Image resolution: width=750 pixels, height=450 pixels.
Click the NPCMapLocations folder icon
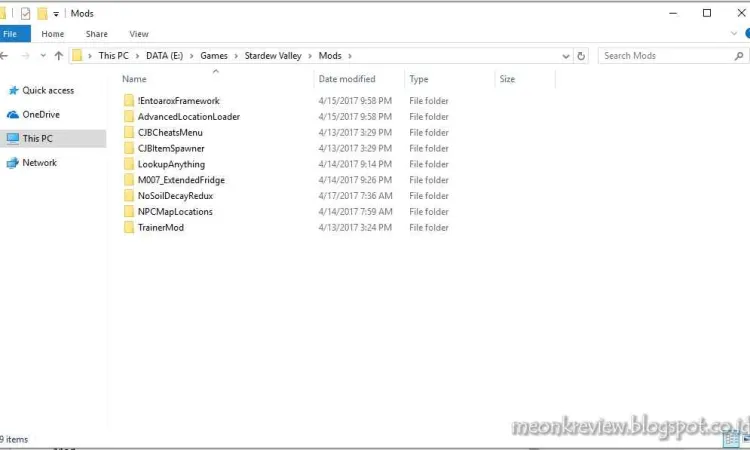129,211
